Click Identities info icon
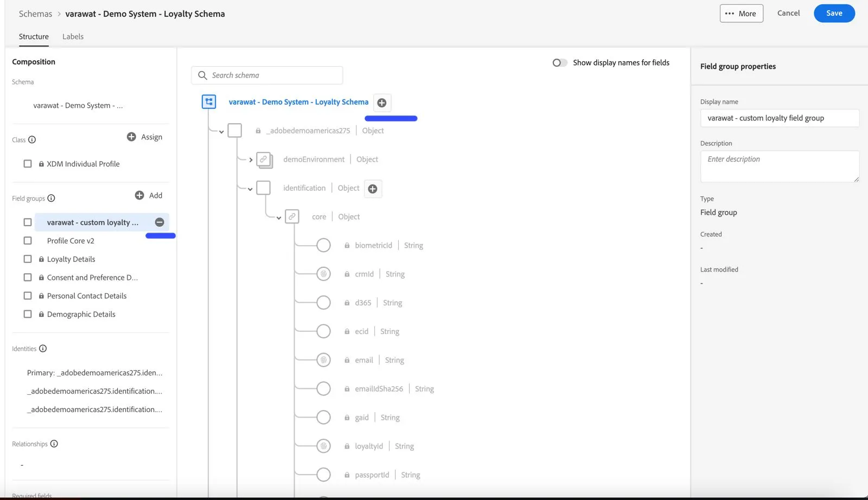The height and width of the screenshot is (500, 868). click(43, 349)
